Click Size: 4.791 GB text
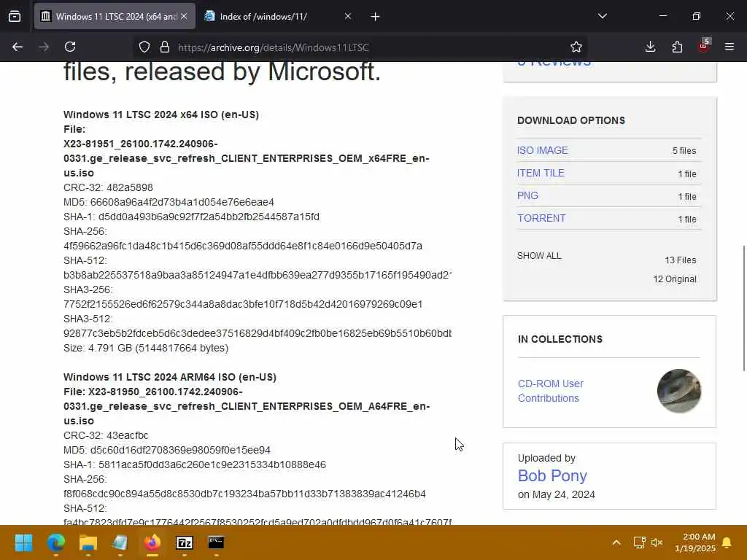This screenshot has height=560, width=747. [146, 348]
